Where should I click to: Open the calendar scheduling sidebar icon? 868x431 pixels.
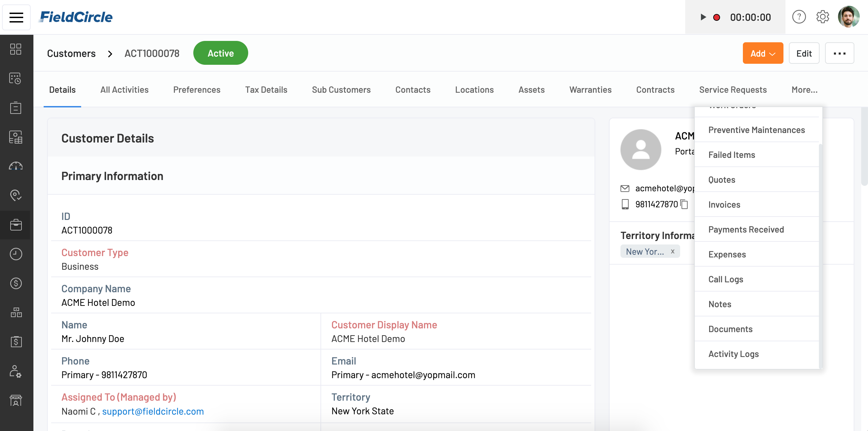point(16,78)
